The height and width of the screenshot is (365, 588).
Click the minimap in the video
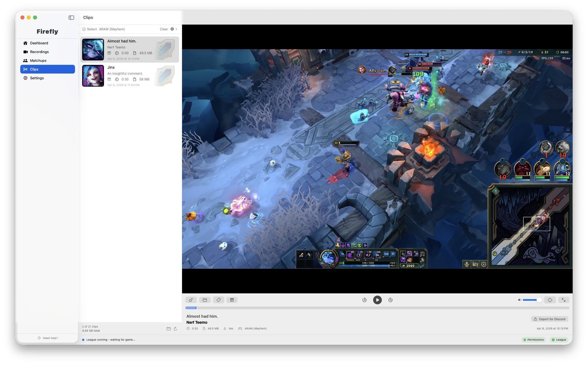coord(530,226)
